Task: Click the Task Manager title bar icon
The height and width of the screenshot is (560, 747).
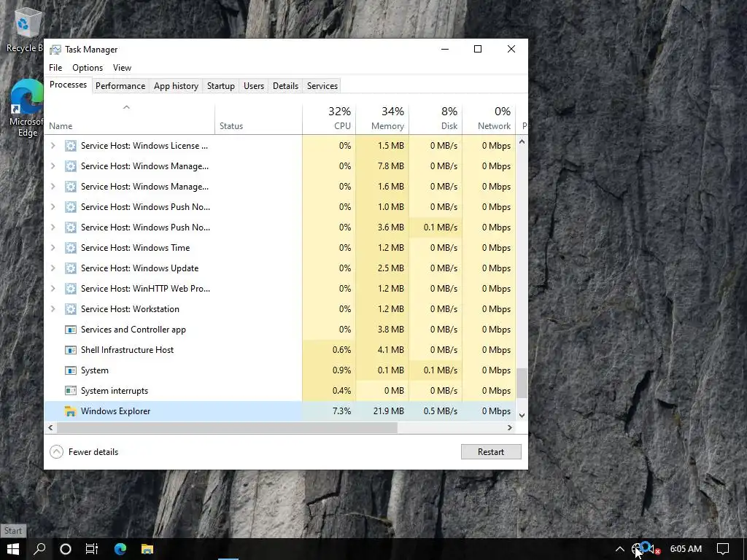Action: coord(55,50)
